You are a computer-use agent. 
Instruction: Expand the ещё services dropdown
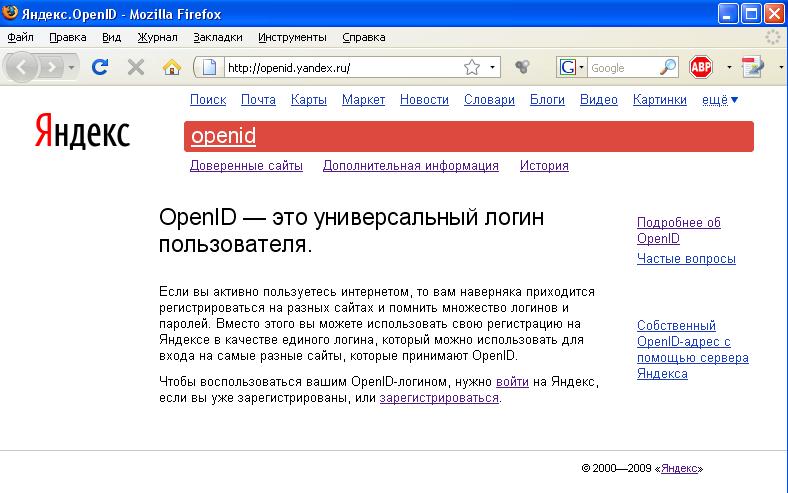pos(720,100)
